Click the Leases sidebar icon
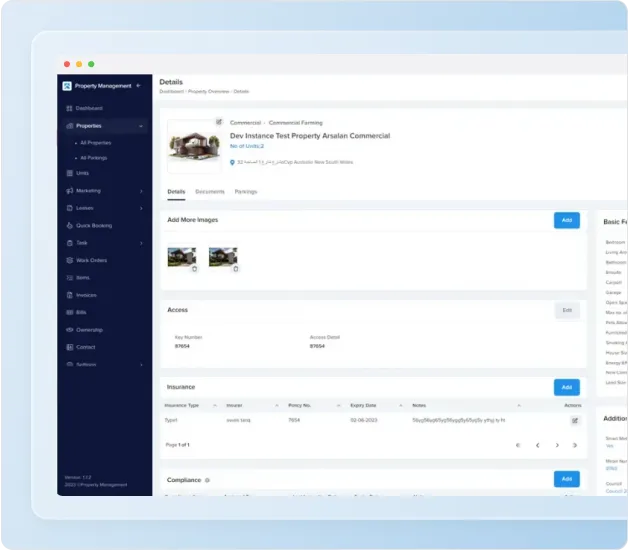 69,208
